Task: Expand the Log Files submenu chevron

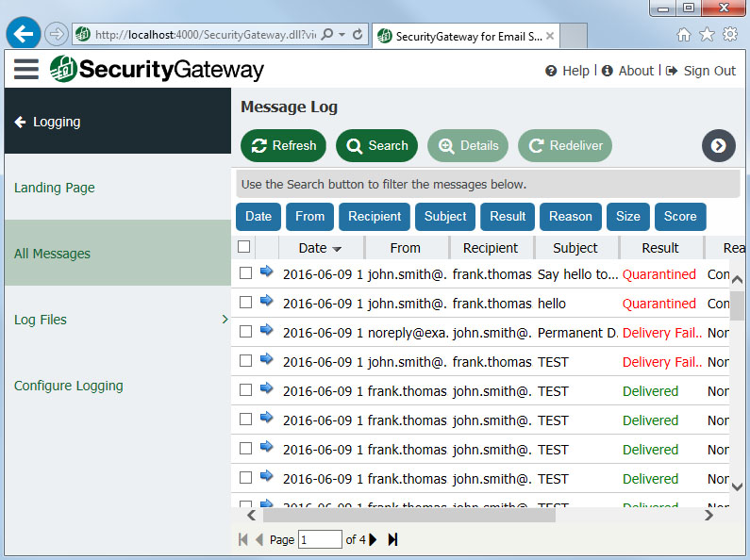Action: [225, 320]
